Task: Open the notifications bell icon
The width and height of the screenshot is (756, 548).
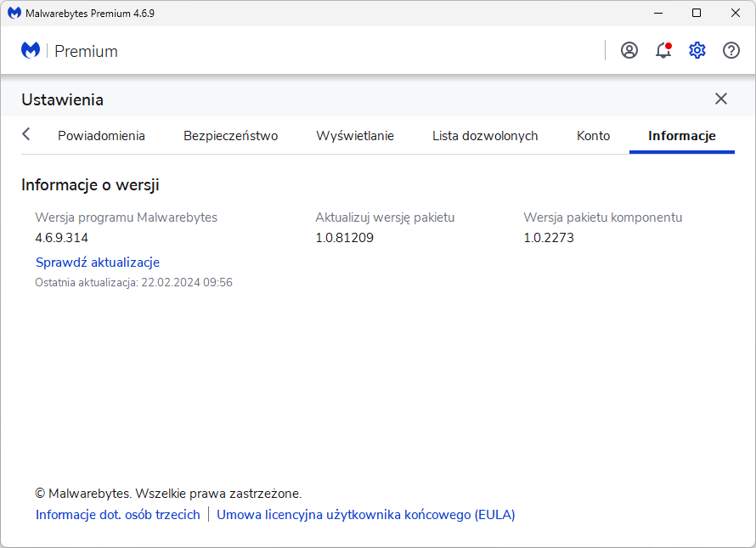Action: click(x=663, y=50)
